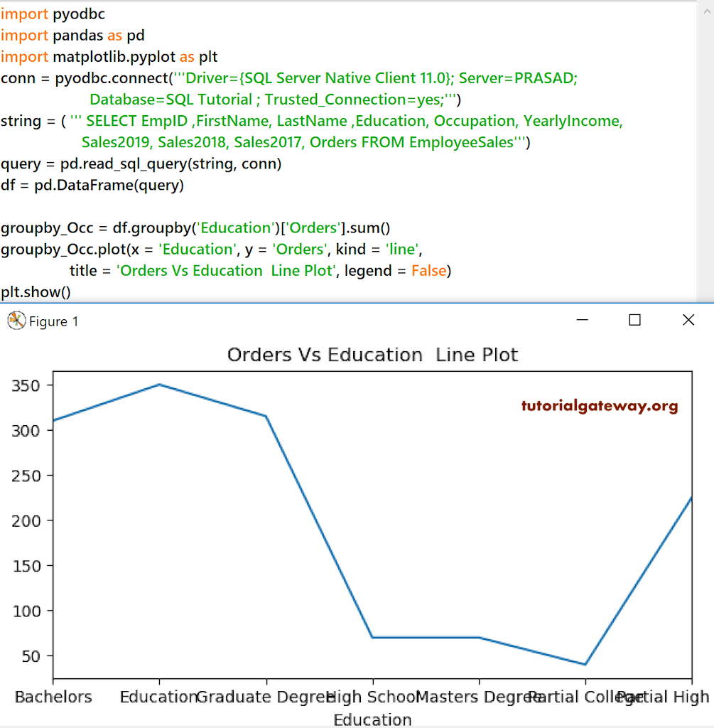Click the y-axis tick label 150
714x728 pixels.
26,566
